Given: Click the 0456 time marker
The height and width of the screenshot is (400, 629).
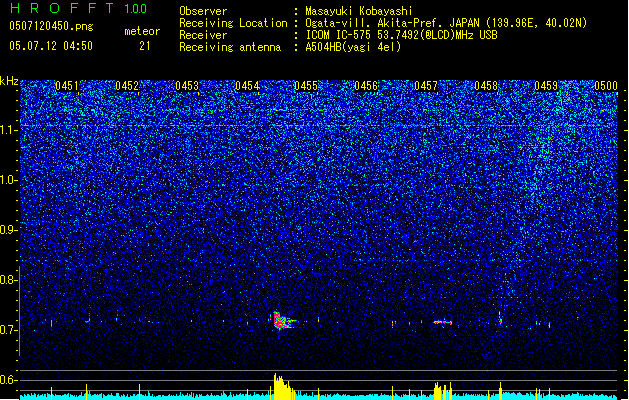Looking at the screenshot, I should [x=366, y=86].
